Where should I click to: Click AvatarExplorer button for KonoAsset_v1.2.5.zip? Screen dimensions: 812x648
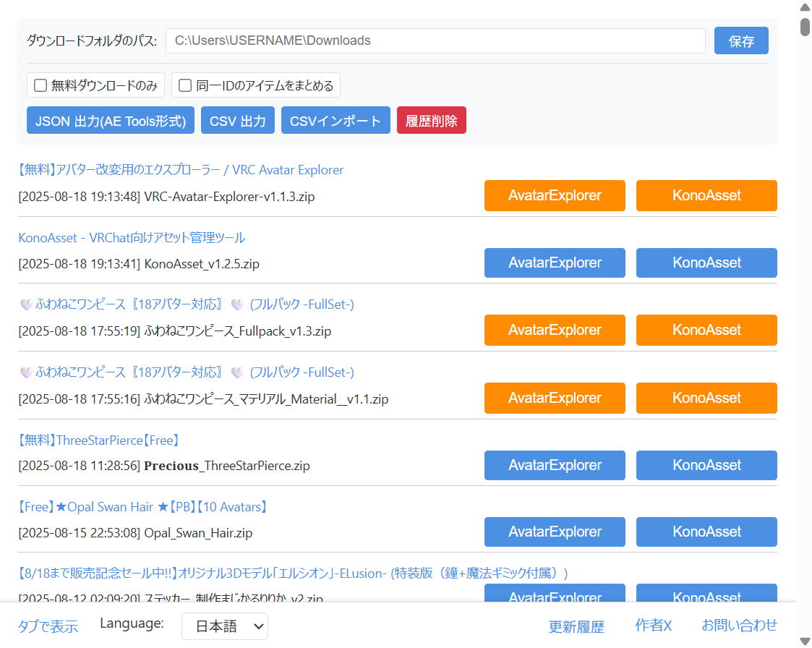pyautogui.click(x=555, y=263)
